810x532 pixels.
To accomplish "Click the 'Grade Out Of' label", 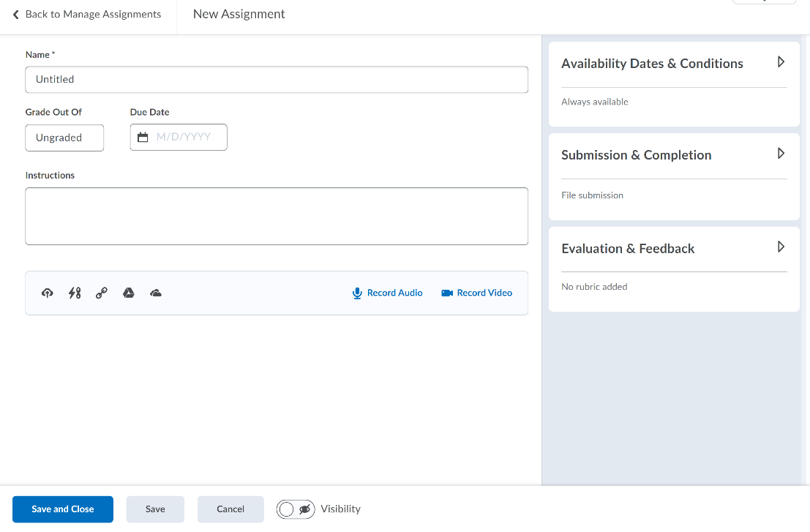I will (53, 112).
